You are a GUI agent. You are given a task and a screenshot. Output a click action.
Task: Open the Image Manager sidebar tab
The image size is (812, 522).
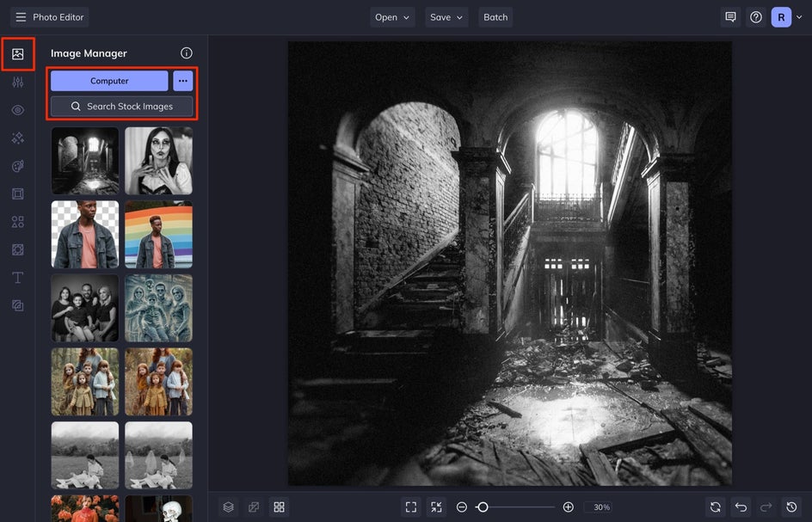[x=17, y=54]
